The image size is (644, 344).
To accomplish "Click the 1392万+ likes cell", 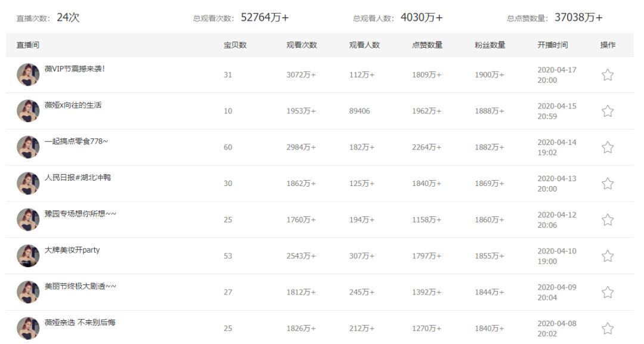I will pyautogui.click(x=427, y=292).
